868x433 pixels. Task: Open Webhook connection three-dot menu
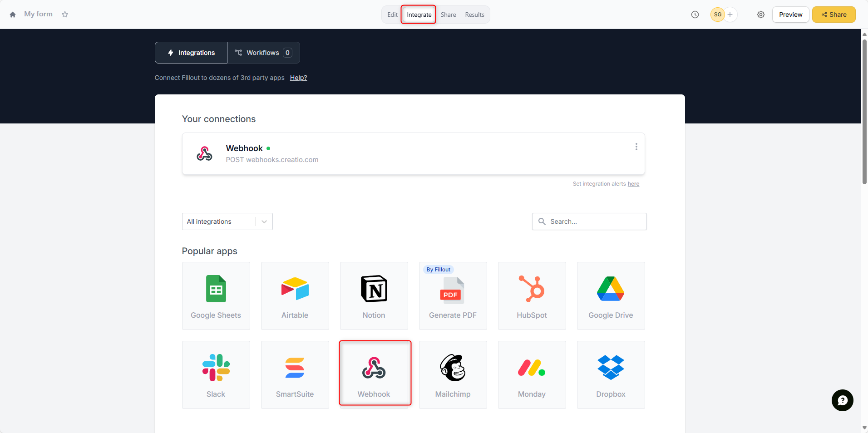pos(636,147)
